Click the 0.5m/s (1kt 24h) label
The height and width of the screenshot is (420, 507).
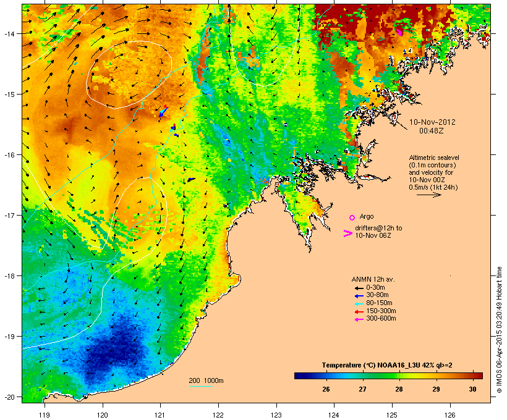point(433,187)
